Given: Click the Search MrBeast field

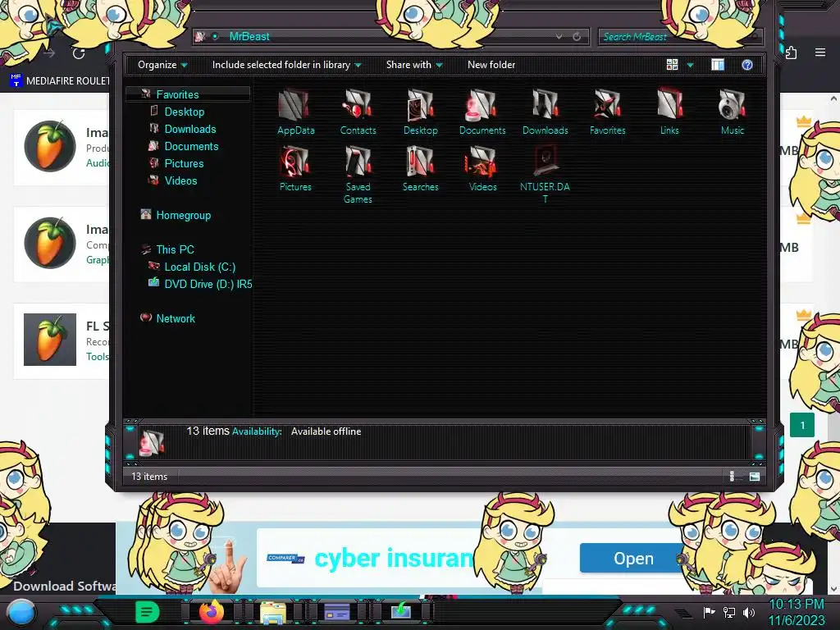Looking at the screenshot, I should [x=679, y=36].
